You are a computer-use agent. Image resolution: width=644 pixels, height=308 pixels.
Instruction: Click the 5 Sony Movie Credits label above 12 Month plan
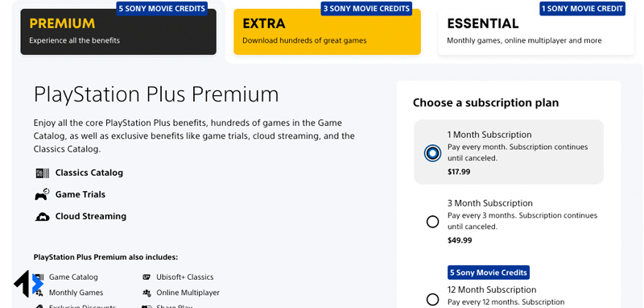(489, 273)
